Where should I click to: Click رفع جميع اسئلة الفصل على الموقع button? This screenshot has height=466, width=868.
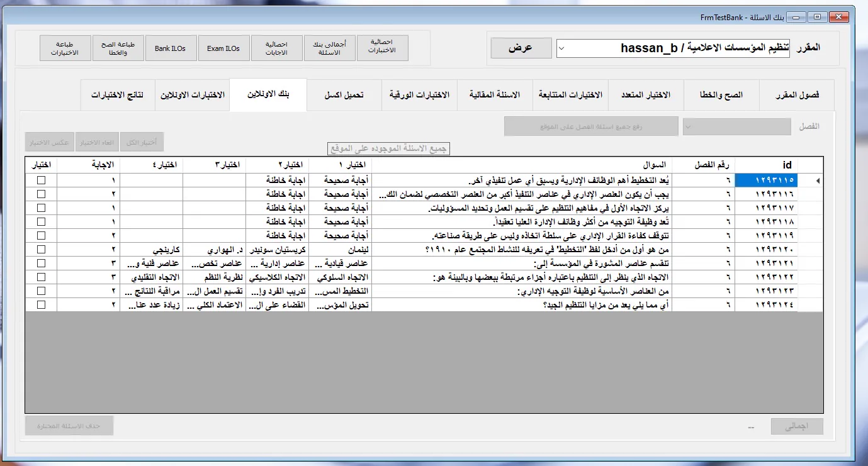click(x=591, y=126)
